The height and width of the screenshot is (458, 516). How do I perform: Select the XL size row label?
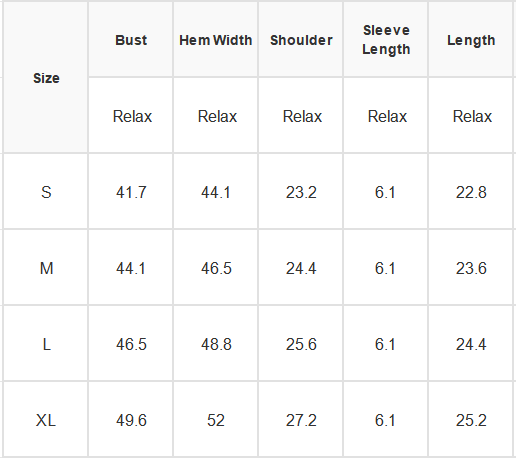(x=46, y=420)
